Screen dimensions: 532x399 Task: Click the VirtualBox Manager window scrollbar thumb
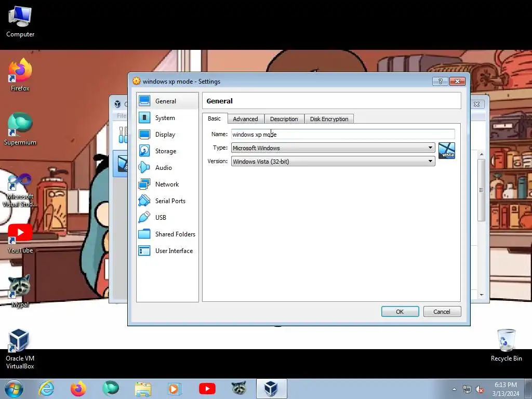pos(481,190)
